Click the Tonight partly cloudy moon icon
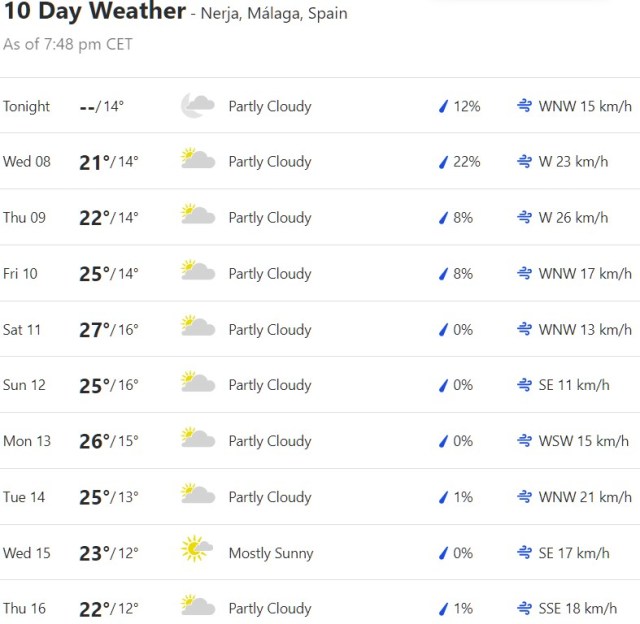Viewport: 640px width, 624px height. (197, 106)
